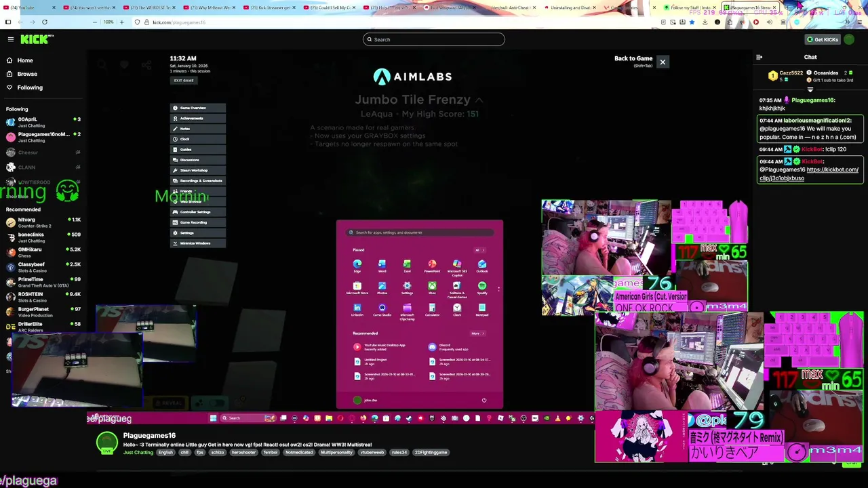Click Start menu search field

(420, 232)
